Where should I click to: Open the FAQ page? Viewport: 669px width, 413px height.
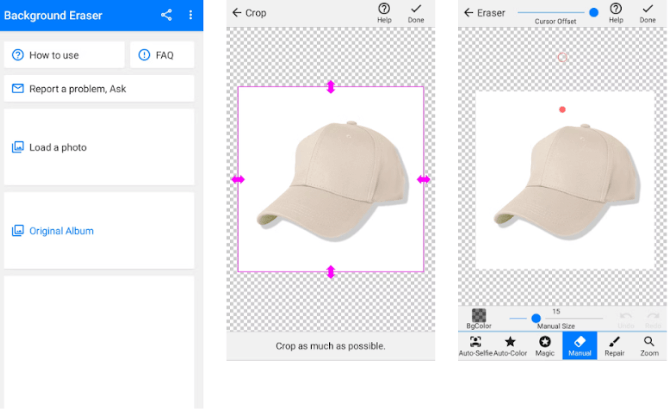click(x=162, y=55)
